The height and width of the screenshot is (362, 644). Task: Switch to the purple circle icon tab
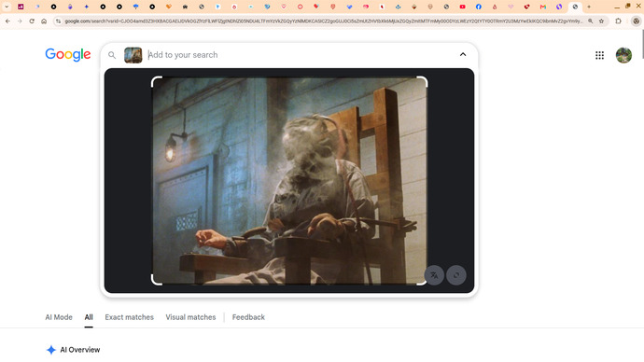tap(559, 7)
